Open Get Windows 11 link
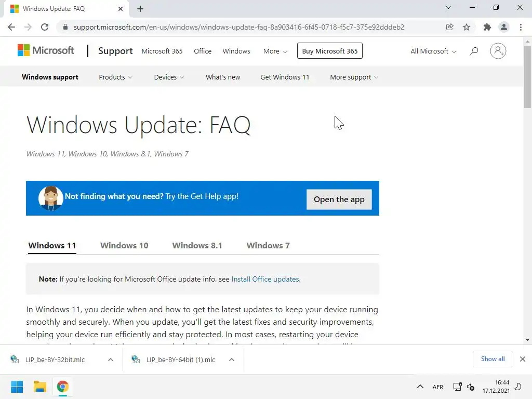Screen dimensions: 532x399 [x=285, y=77]
